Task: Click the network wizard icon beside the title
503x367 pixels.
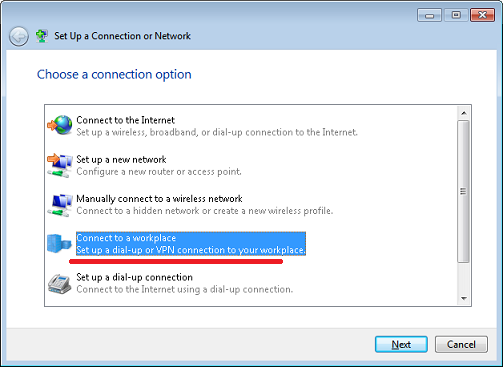Action: [x=42, y=36]
